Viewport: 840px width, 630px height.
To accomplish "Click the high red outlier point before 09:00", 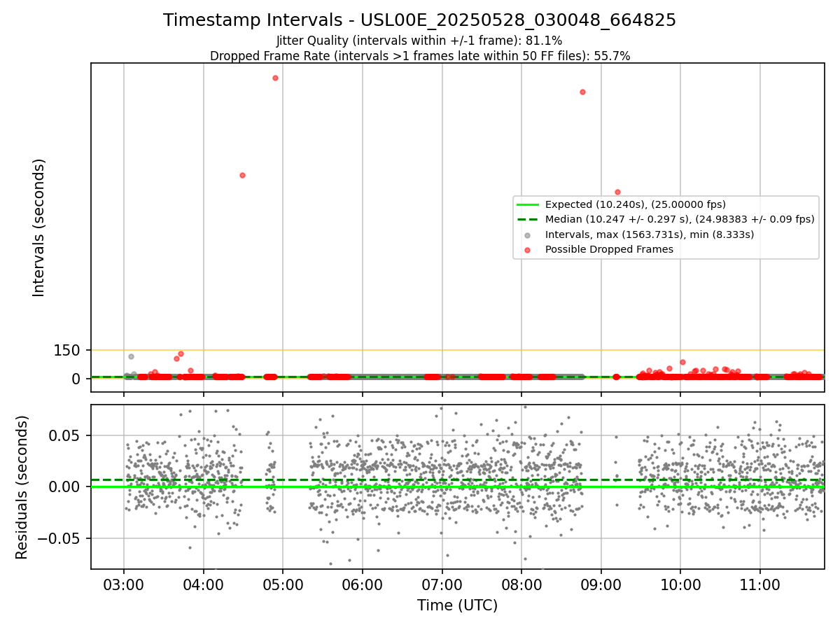I will [582, 92].
